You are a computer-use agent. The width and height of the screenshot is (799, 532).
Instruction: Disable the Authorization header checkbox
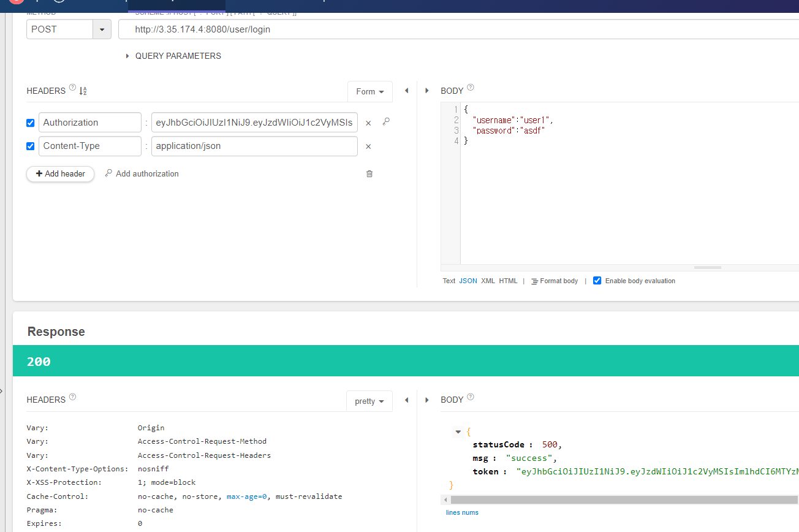pos(30,123)
